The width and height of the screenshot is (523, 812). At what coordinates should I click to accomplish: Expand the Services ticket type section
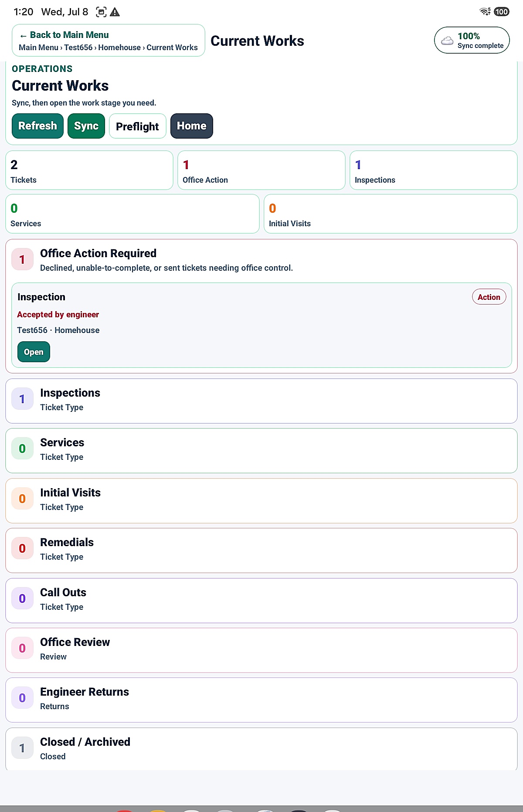pyautogui.click(x=261, y=451)
